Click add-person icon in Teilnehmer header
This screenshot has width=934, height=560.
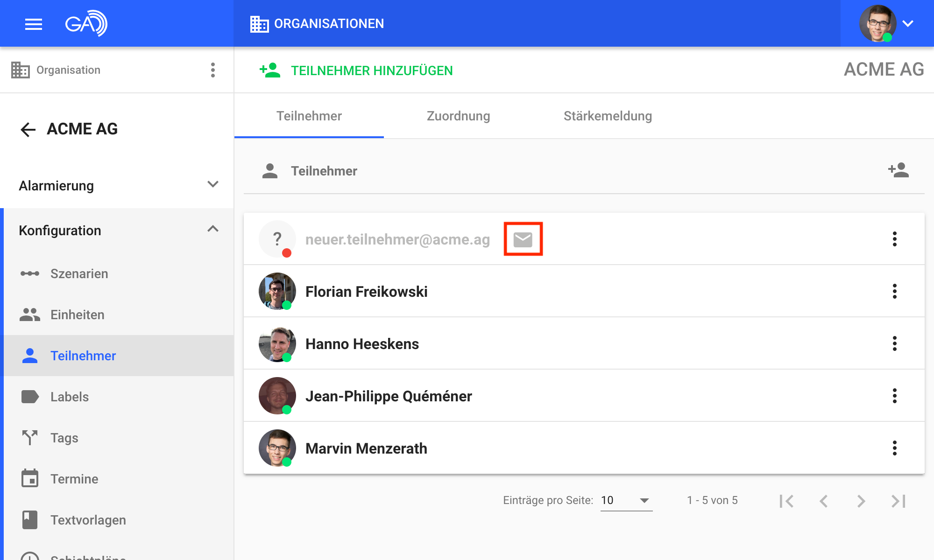pyautogui.click(x=898, y=170)
